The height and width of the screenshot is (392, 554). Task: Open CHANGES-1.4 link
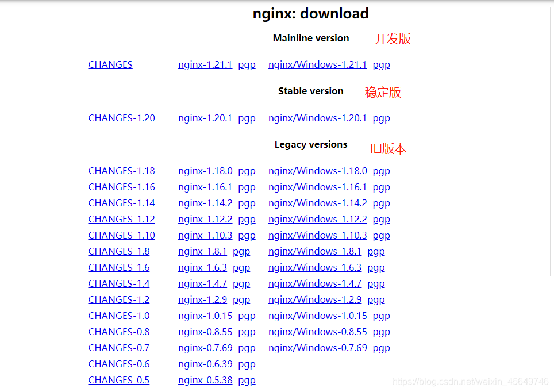[x=119, y=283]
